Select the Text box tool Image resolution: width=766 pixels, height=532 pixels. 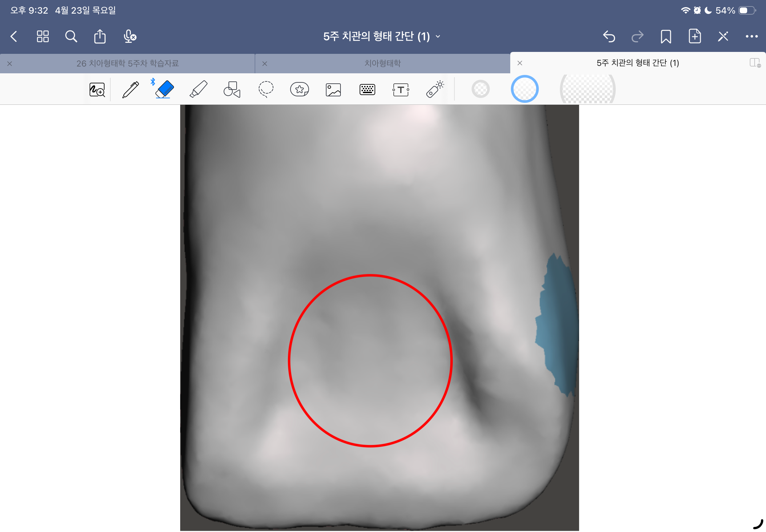(x=401, y=90)
